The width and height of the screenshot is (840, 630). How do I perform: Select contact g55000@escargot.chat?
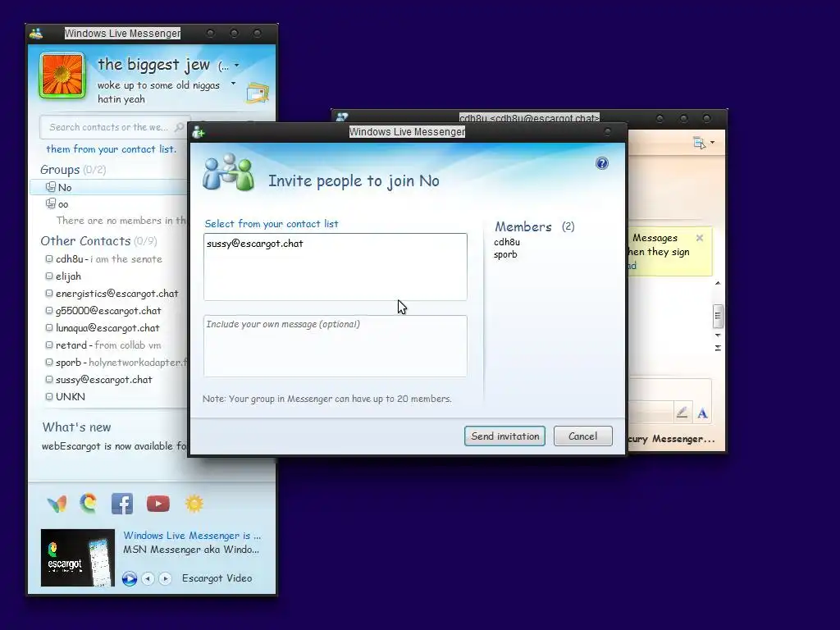click(x=108, y=311)
